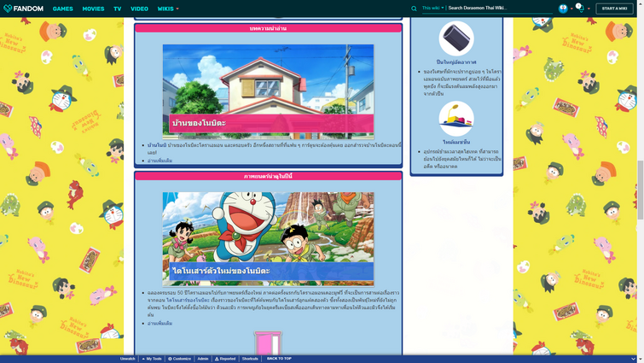Click the arrow beside the user avatar
This screenshot has width=644, height=363.
(571, 9)
